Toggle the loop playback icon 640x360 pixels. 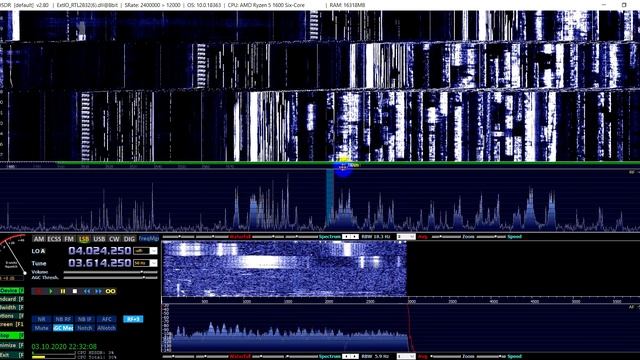click(111, 291)
